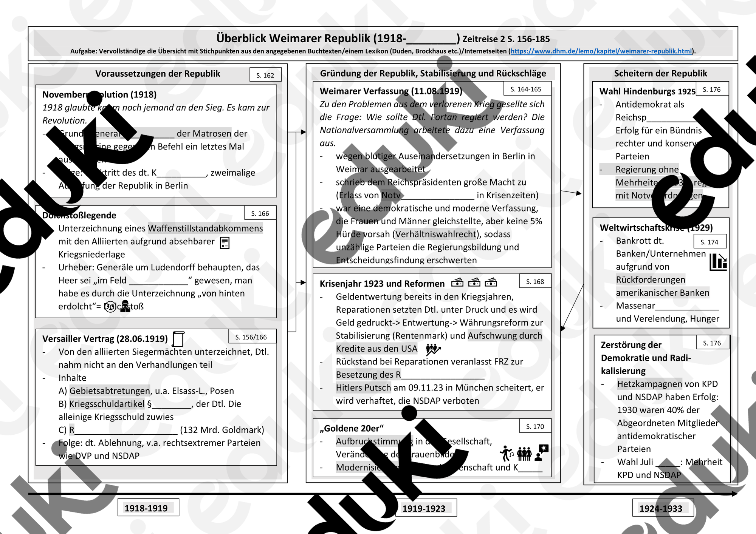Click the document icon beside the Waffenstillstand text
The image size is (756, 534).
[225, 243]
